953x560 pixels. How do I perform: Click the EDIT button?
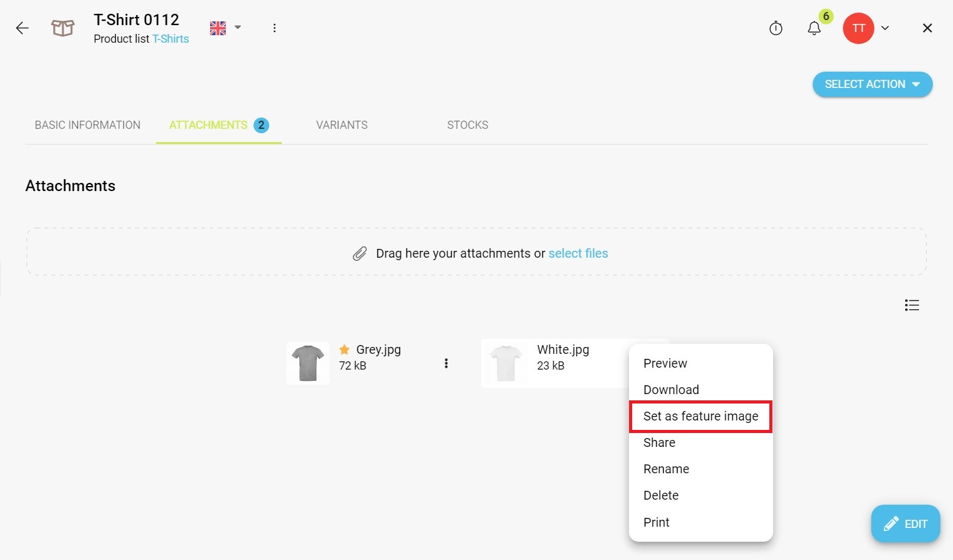[x=905, y=524]
